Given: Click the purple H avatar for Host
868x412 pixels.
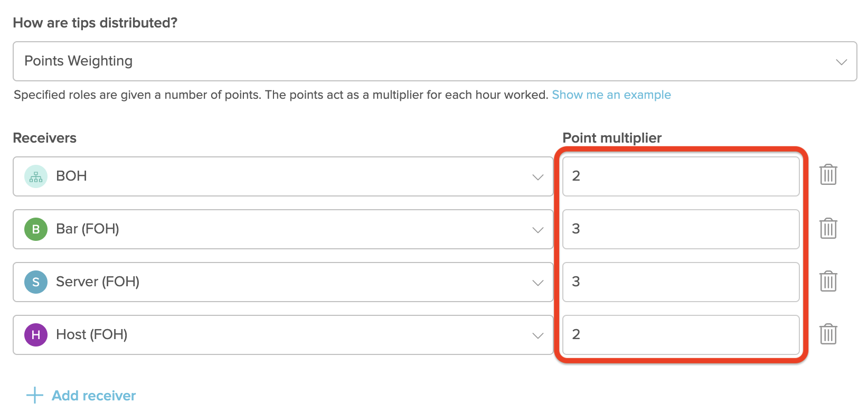Looking at the screenshot, I should point(35,334).
